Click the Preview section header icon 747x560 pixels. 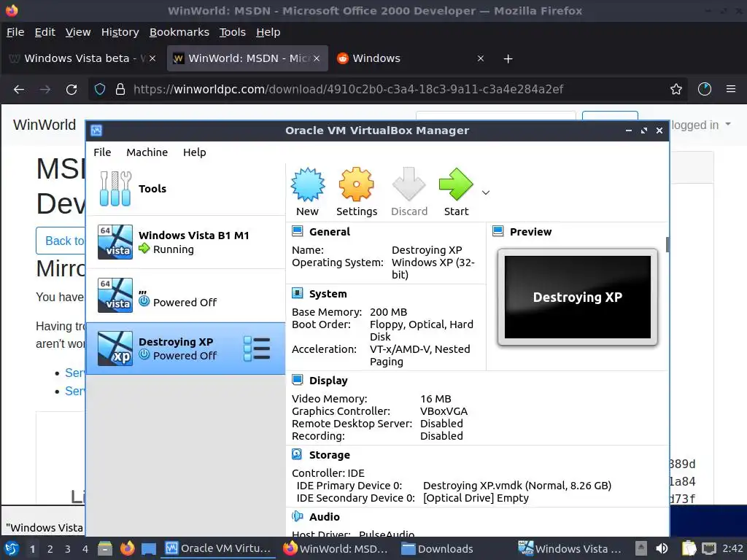498,231
